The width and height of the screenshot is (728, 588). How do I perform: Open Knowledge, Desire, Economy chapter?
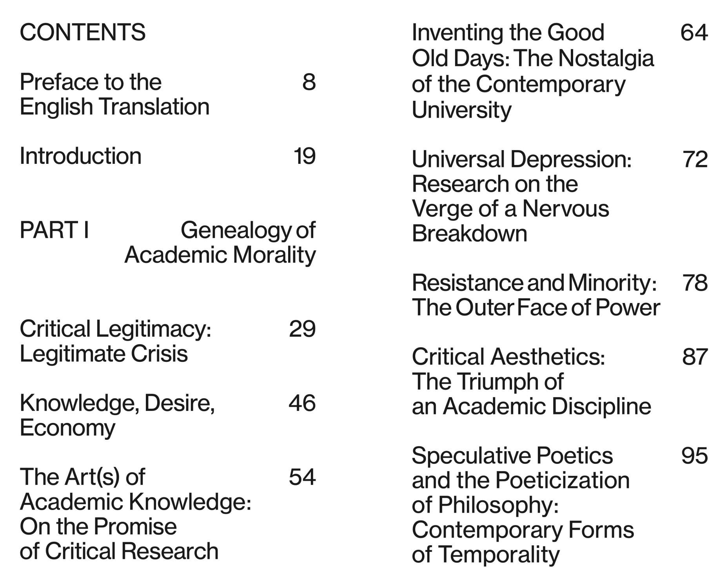coord(117,415)
